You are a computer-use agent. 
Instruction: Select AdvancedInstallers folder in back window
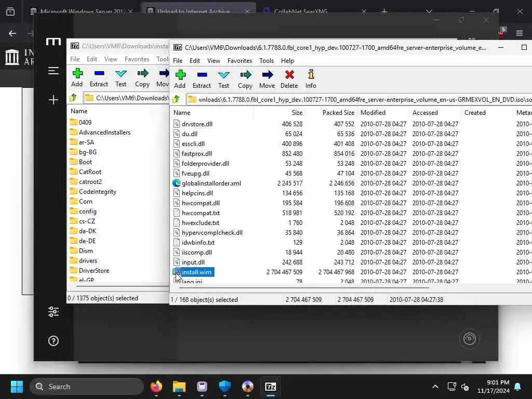[x=104, y=132]
